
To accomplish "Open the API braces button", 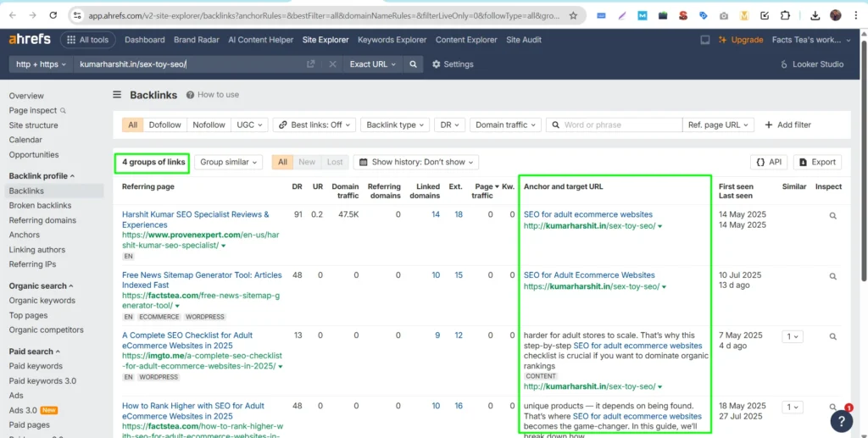I will pos(769,162).
